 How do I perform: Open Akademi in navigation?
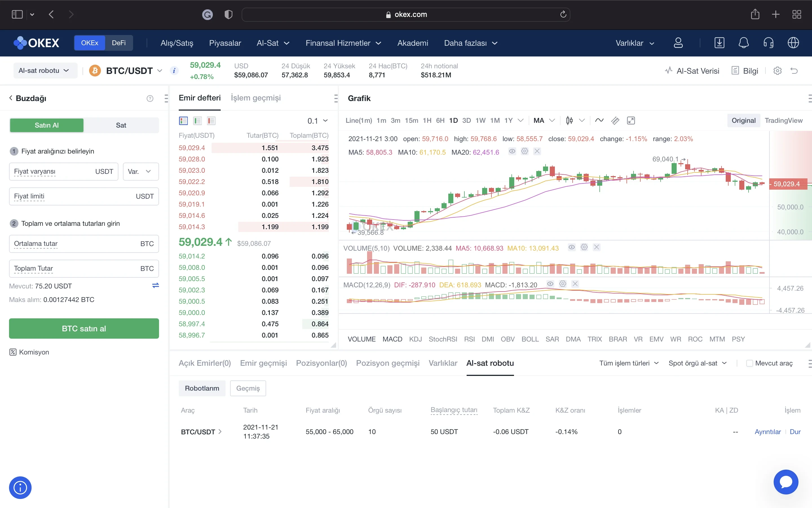point(413,43)
